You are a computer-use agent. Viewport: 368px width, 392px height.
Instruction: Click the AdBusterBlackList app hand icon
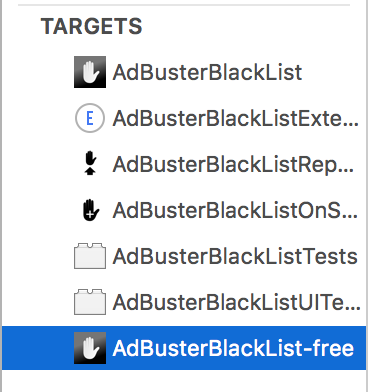pyautogui.click(x=90, y=72)
